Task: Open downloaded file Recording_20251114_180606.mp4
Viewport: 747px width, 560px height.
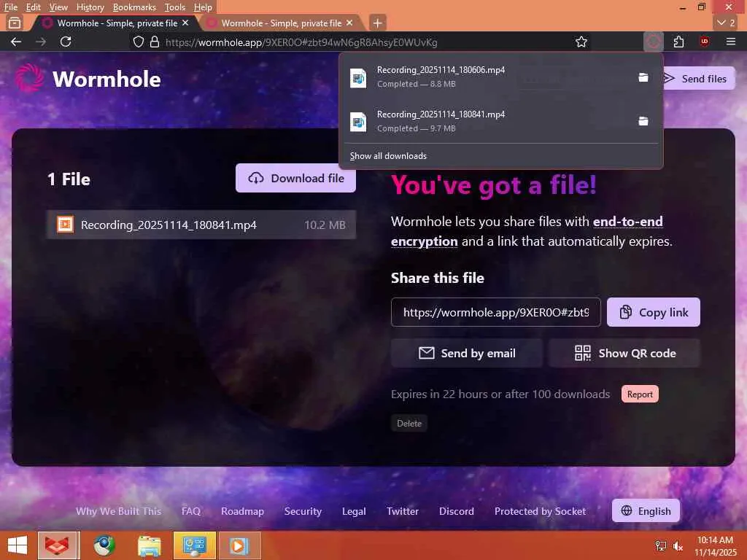Action: [x=488, y=77]
